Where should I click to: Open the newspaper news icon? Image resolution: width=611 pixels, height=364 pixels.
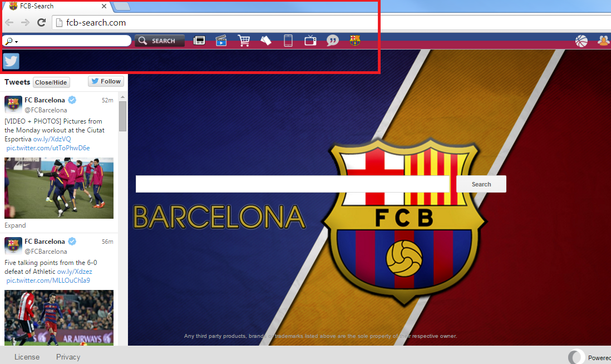click(199, 41)
